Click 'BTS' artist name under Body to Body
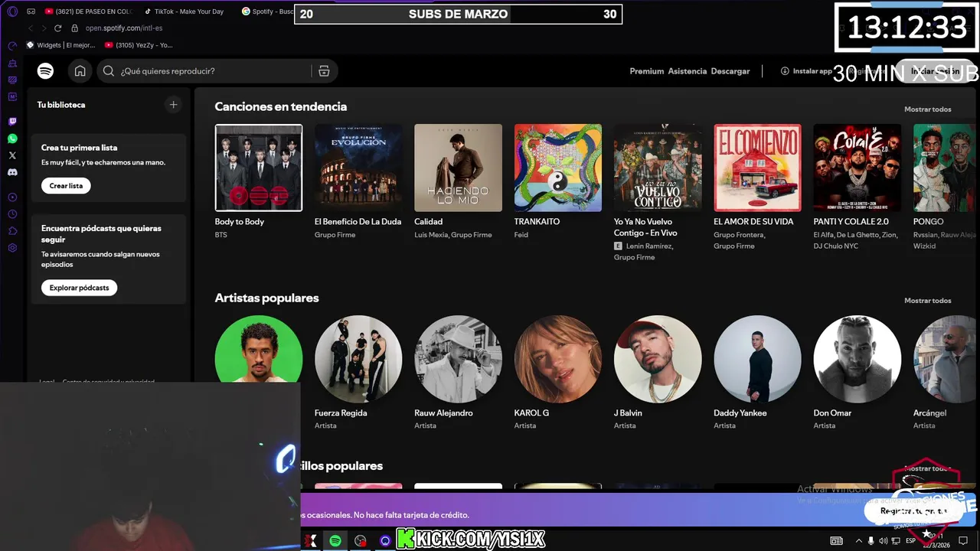Image resolution: width=980 pixels, height=551 pixels. 220,235
